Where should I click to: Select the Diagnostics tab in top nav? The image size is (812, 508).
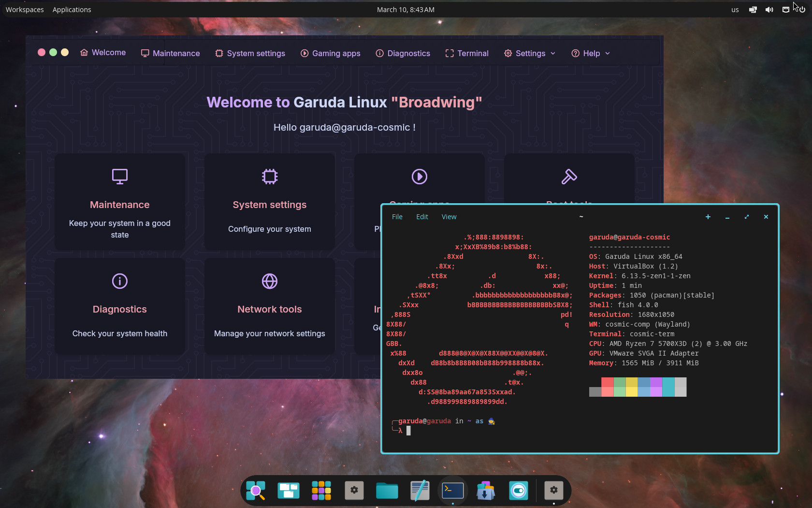(403, 53)
